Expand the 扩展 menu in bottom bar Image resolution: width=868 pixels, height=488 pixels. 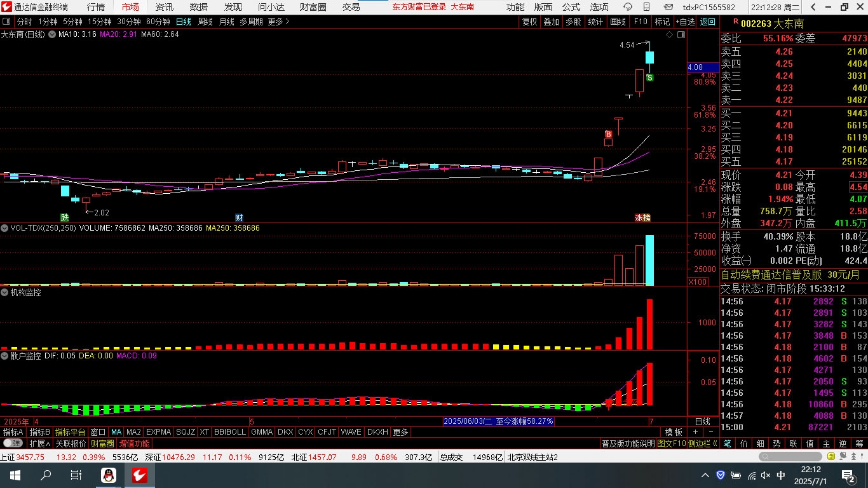(x=39, y=444)
